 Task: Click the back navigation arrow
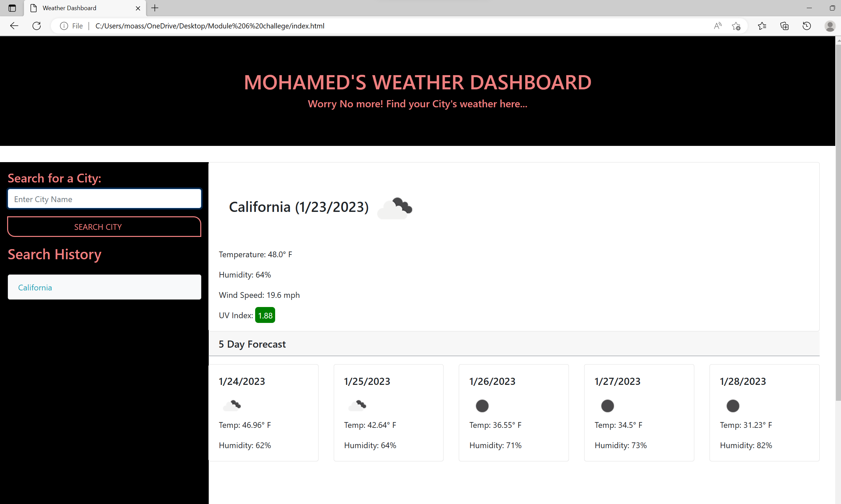point(14,26)
